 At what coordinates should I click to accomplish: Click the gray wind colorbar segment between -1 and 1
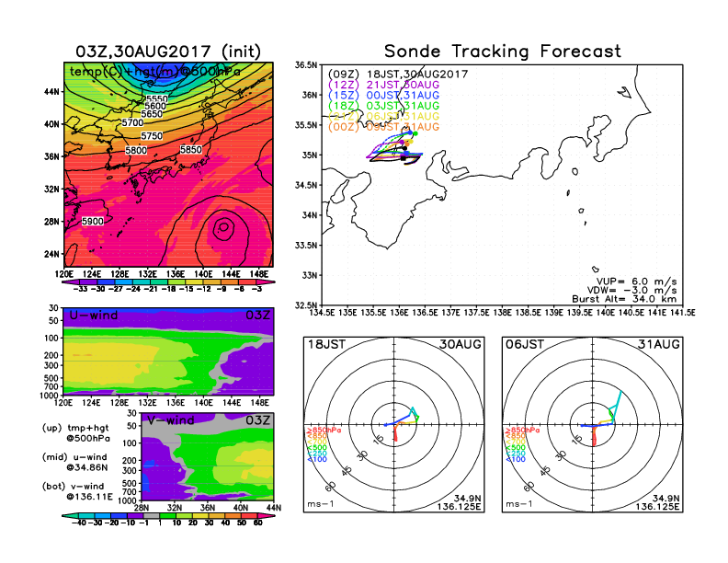point(152,515)
